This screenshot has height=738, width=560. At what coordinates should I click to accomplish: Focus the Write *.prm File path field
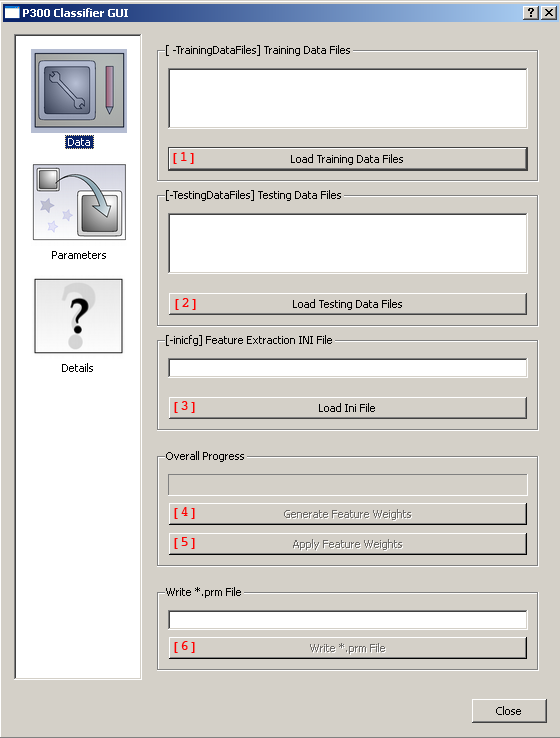[348, 620]
